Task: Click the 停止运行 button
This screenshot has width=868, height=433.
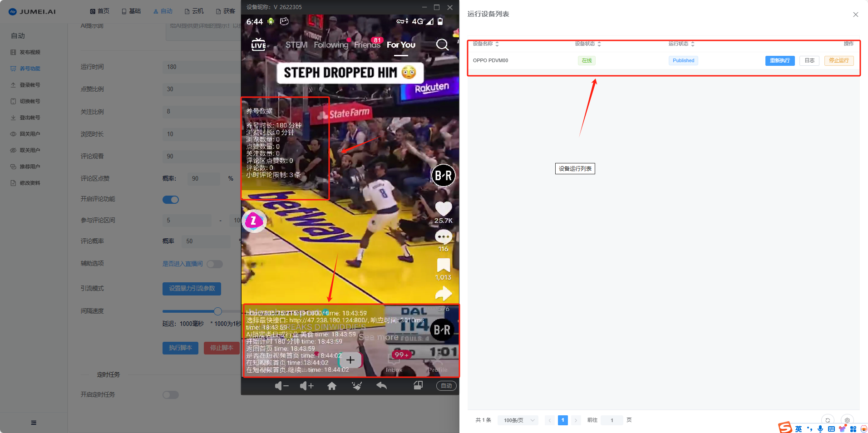Action: coord(838,60)
